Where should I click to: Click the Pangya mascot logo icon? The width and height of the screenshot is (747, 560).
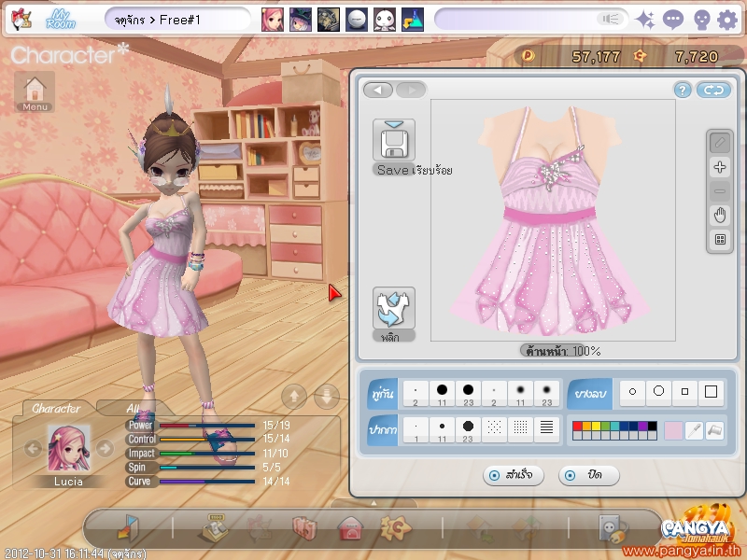(x=21, y=20)
